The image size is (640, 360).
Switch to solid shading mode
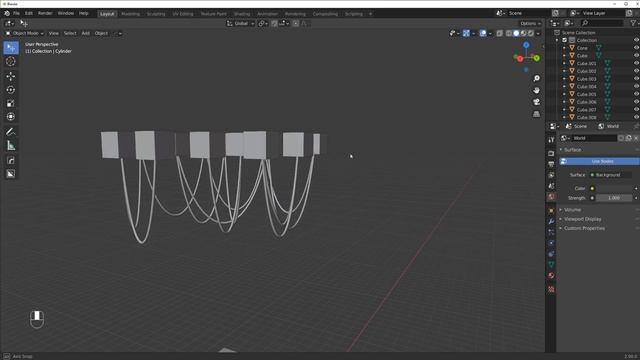pos(516,33)
